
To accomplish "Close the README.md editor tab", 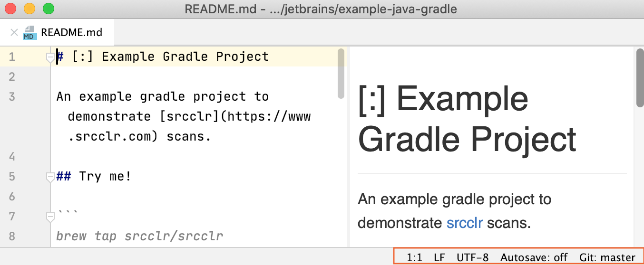I will point(14,33).
